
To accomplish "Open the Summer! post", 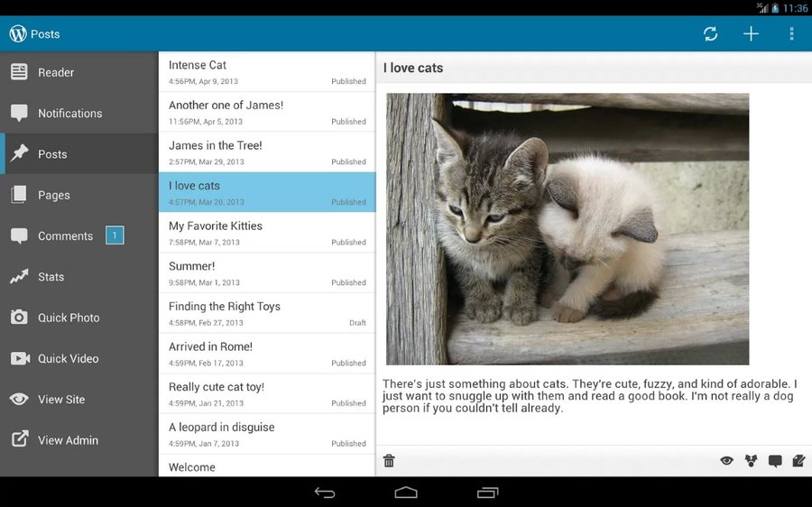I will [267, 273].
